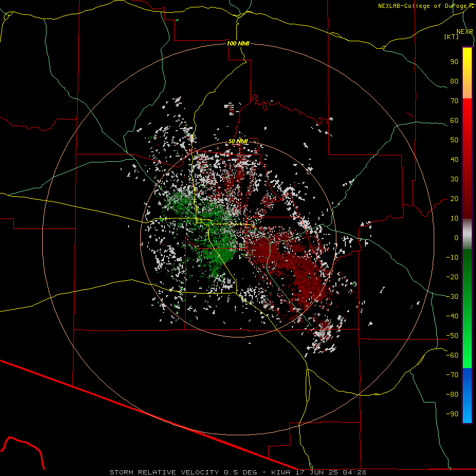The width and height of the screenshot is (476, 476).
Task: Click the Storm Relative Velocity caption
Action: [x=238, y=472]
